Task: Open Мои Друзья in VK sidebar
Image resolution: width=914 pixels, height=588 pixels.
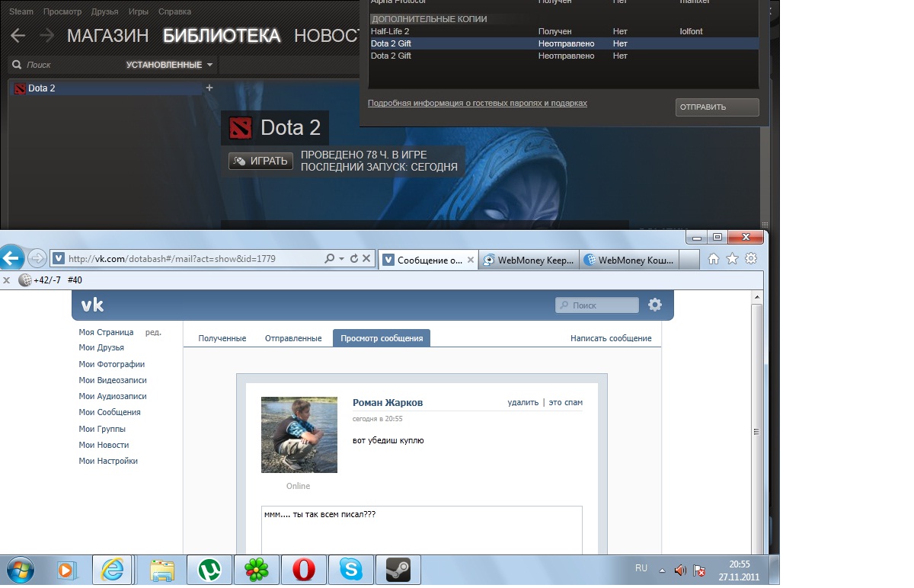Action: pyautogui.click(x=101, y=347)
